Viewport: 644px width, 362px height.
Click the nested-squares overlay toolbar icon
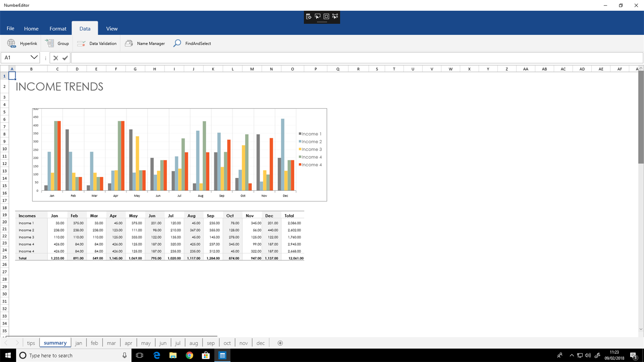326,17
